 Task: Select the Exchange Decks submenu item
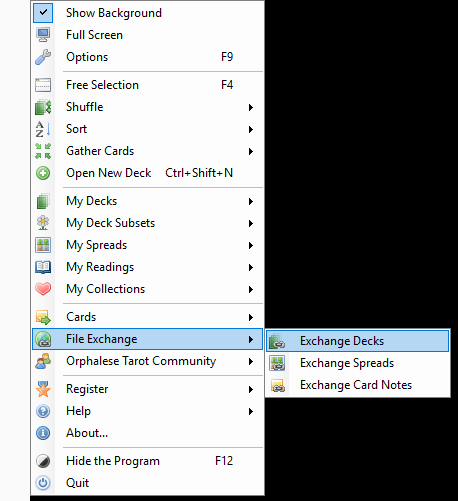point(358,341)
